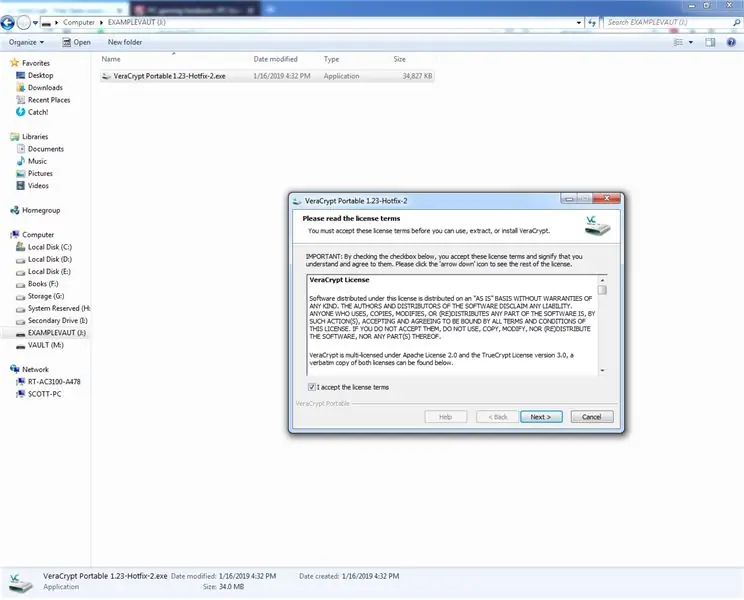744x600 pixels.
Task: Click the Back button in VeraCrypt wizard
Action: point(498,417)
